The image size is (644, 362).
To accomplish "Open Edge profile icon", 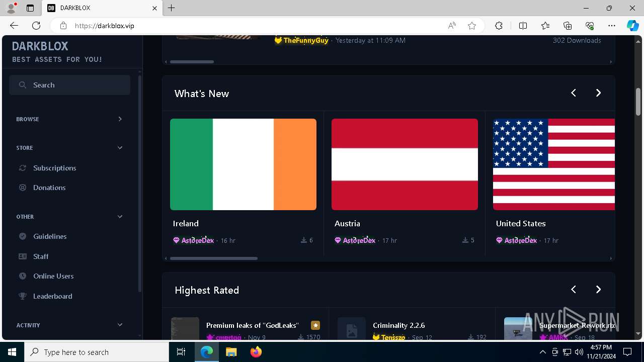I will [11, 8].
